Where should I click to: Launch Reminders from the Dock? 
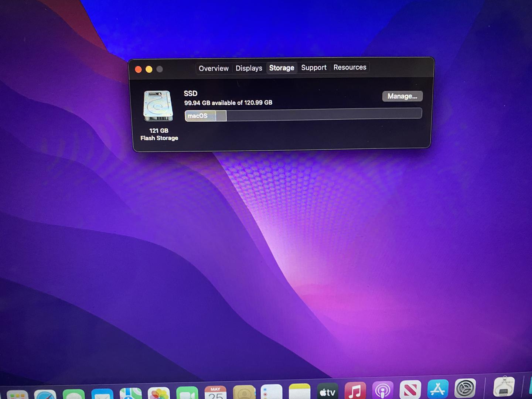point(272,391)
